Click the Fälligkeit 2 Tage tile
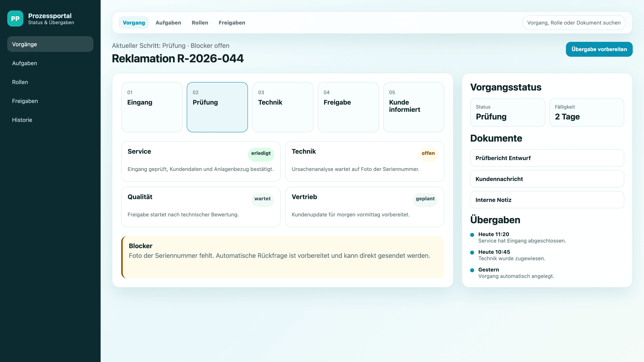 [586, 112]
